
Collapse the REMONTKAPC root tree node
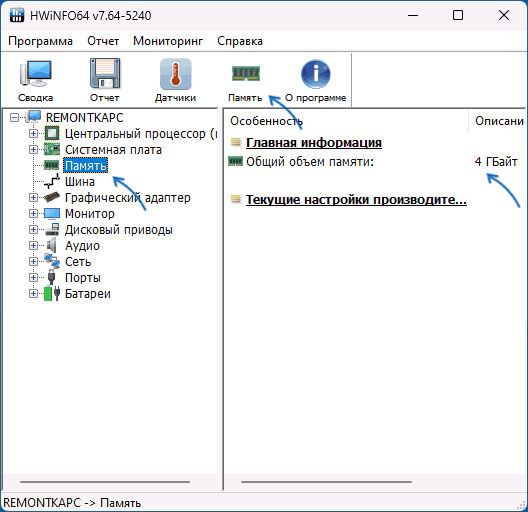14,118
